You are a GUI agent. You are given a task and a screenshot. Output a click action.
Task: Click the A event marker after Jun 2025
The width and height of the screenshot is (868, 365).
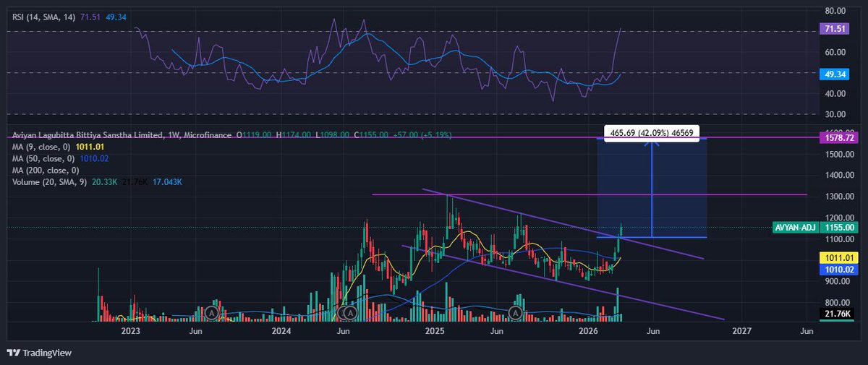[515, 313]
